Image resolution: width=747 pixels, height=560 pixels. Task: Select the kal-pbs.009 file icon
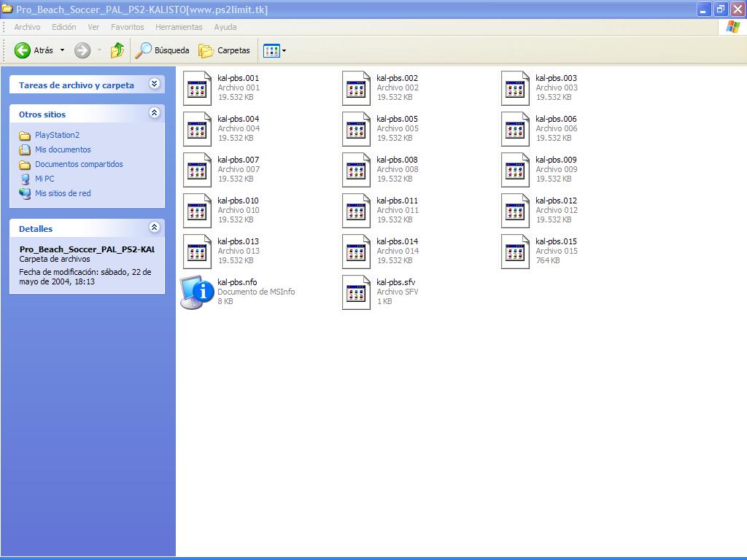[x=515, y=170]
